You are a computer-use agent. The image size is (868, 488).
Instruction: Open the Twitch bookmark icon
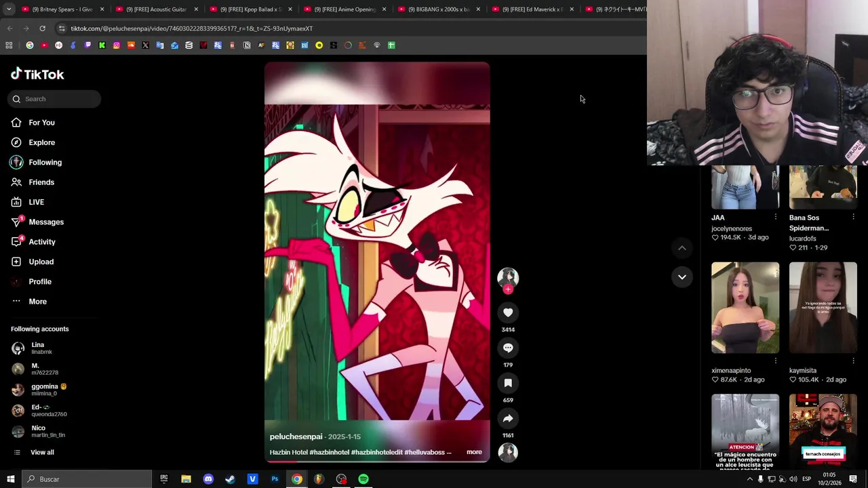(x=87, y=45)
